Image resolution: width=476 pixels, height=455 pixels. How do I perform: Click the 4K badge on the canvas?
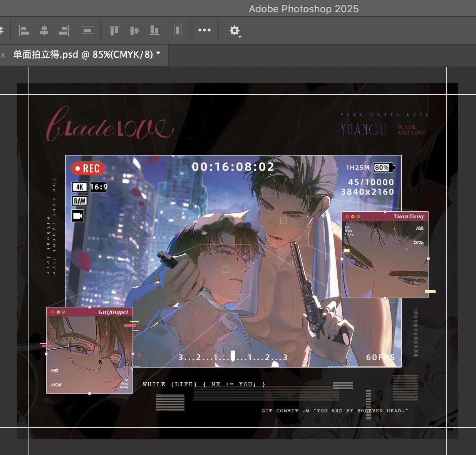[x=80, y=187]
